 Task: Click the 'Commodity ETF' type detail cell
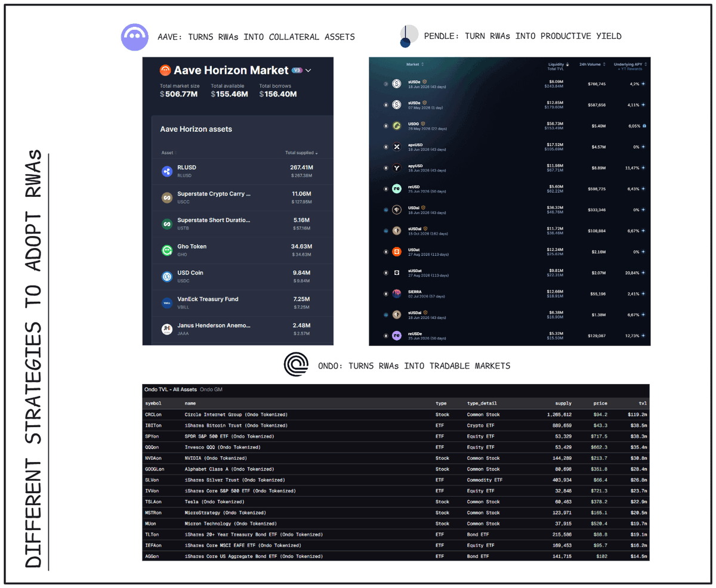point(484,479)
